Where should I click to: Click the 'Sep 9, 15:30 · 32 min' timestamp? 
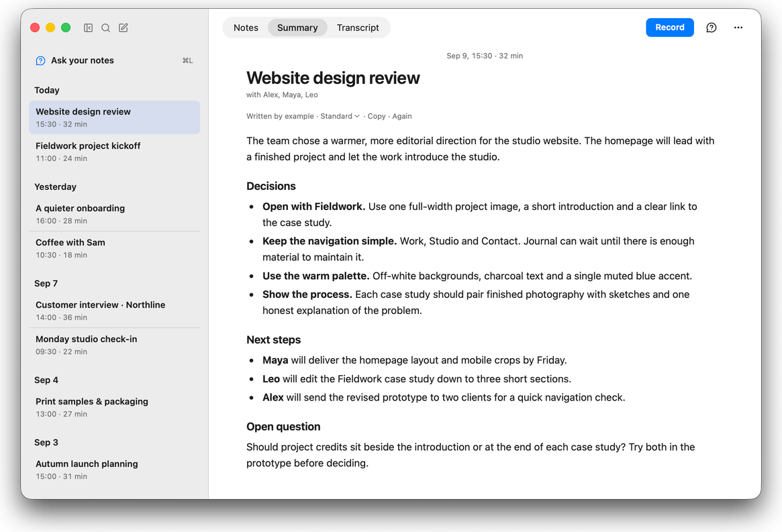pyautogui.click(x=484, y=56)
